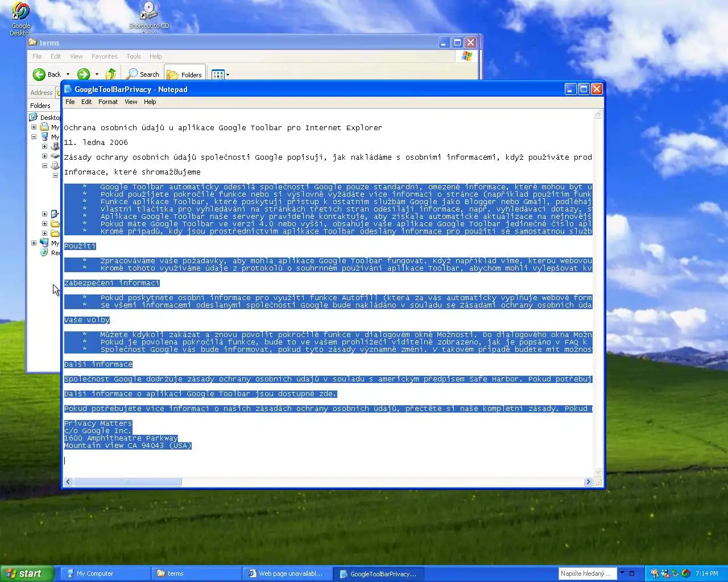The width and height of the screenshot is (728, 582).
Task: Select My Computer icon in Folders tree
Action: coord(44,137)
